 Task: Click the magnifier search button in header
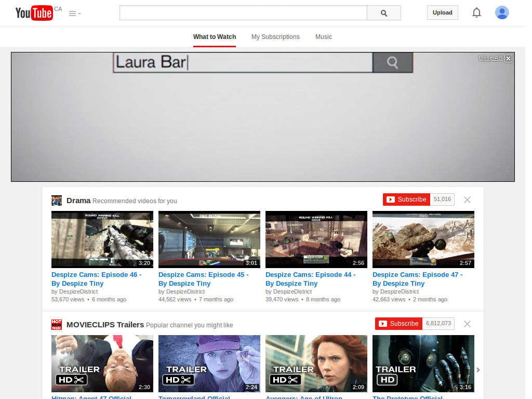click(384, 13)
